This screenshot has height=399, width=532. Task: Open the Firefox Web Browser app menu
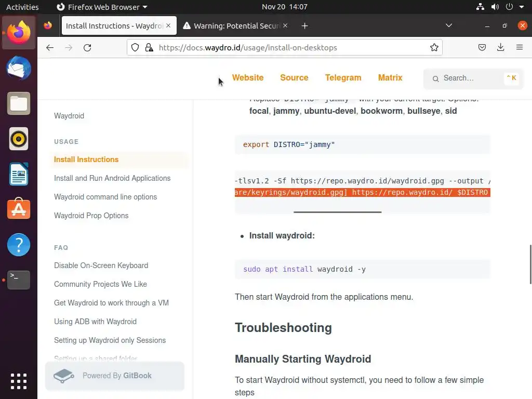tap(102, 7)
